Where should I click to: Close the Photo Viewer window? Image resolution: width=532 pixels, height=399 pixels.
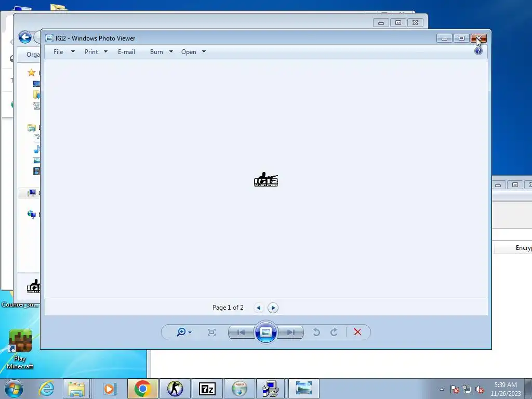478,38
